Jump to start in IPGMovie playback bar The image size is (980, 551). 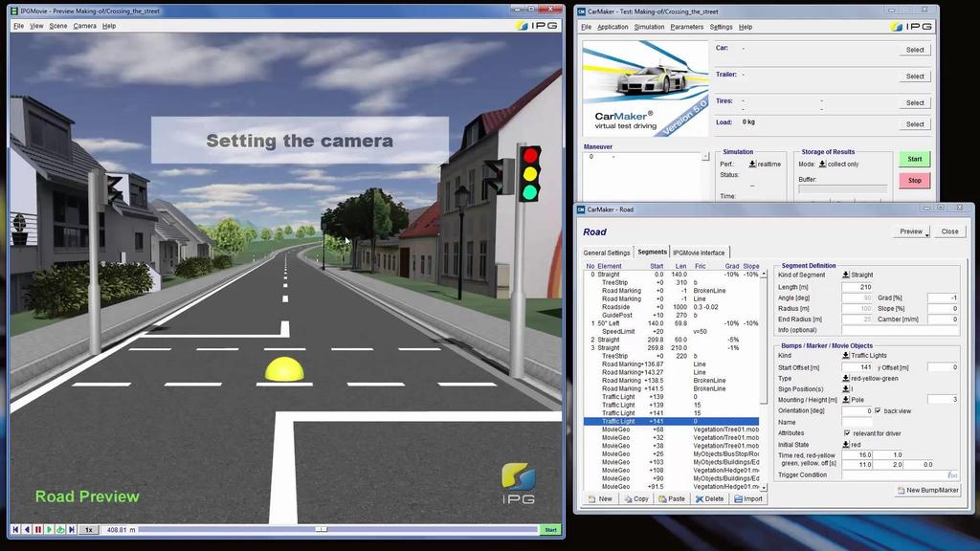click(x=15, y=529)
